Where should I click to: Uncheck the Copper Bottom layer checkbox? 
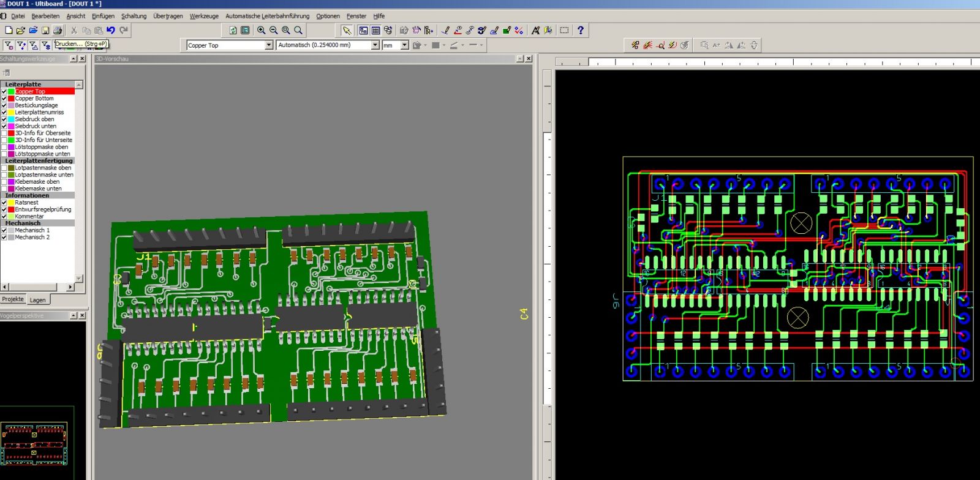tap(4, 99)
